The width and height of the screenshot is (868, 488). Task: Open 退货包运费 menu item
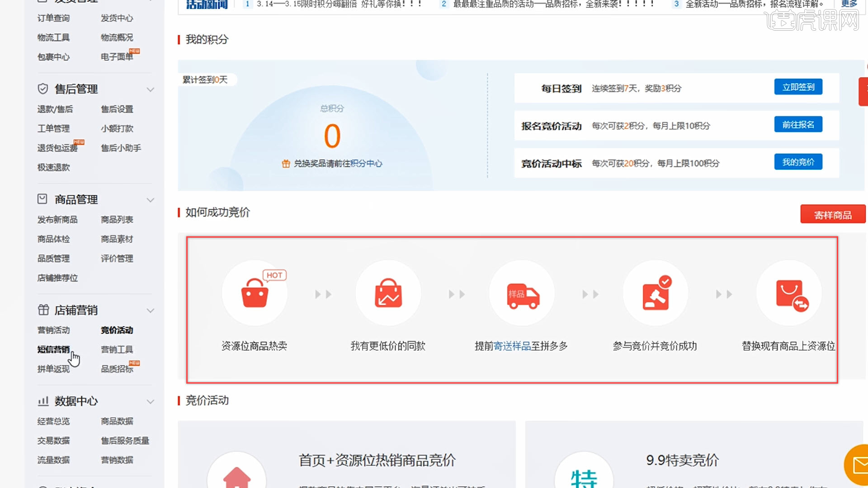click(57, 148)
